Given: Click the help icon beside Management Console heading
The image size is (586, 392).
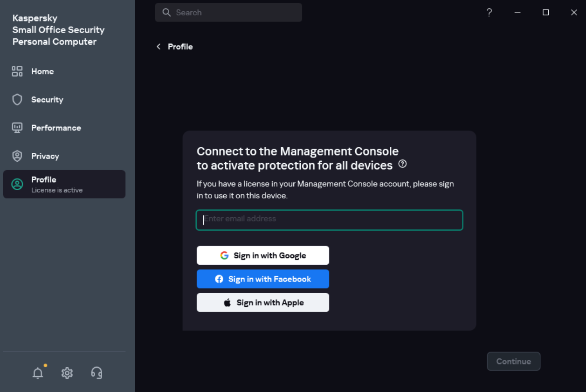Looking at the screenshot, I should [x=402, y=164].
